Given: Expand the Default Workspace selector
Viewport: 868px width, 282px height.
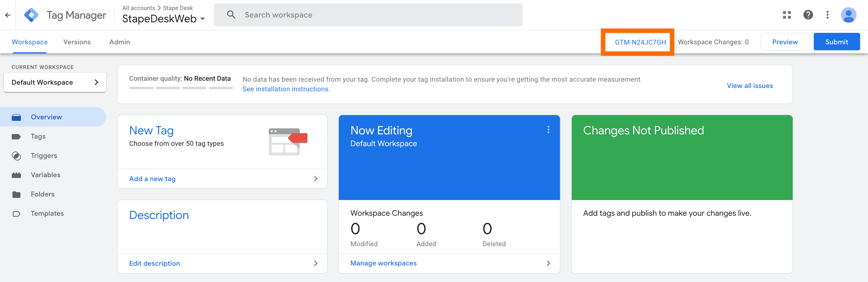Looking at the screenshot, I should (55, 82).
